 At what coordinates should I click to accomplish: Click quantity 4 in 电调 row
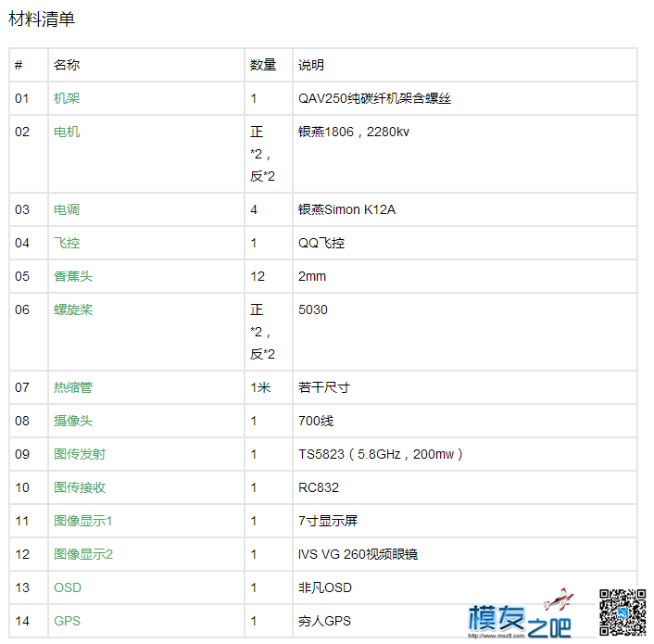[254, 209]
